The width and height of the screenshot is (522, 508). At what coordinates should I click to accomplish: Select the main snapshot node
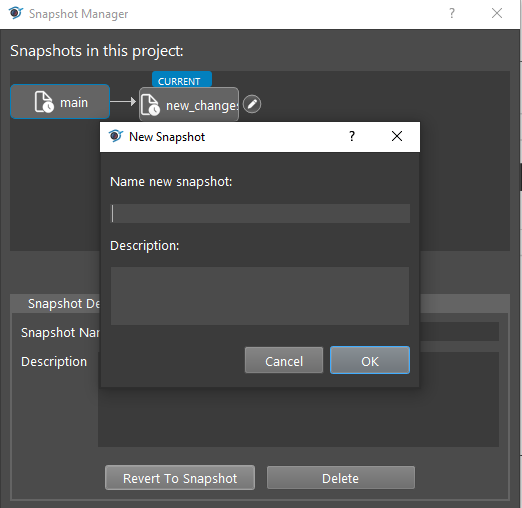pyautogui.click(x=60, y=102)
